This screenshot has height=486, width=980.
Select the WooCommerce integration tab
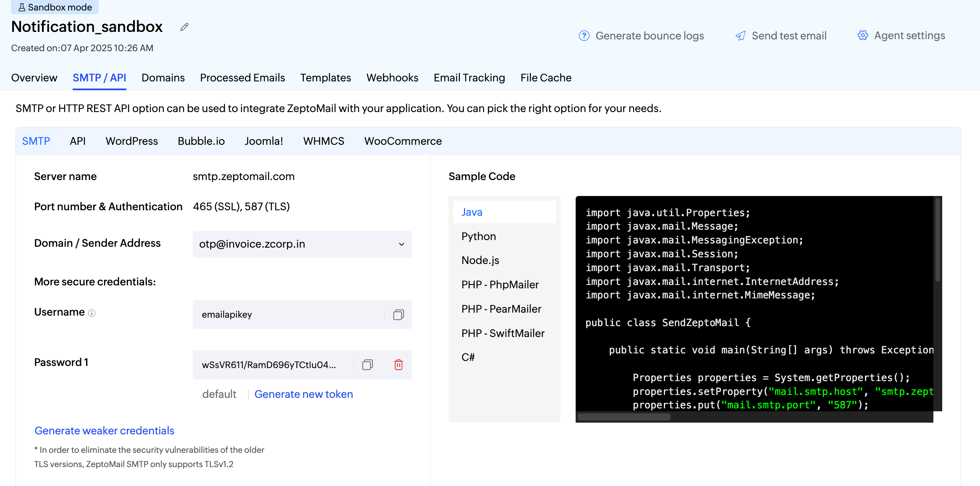[403, 141]
